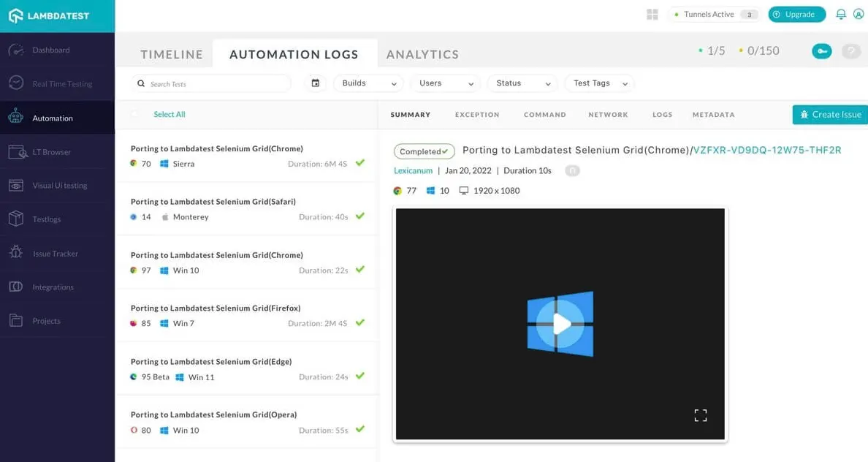
Task: Click the 1920 x 1080 resolution monitor icon
Action: point(464,191)
